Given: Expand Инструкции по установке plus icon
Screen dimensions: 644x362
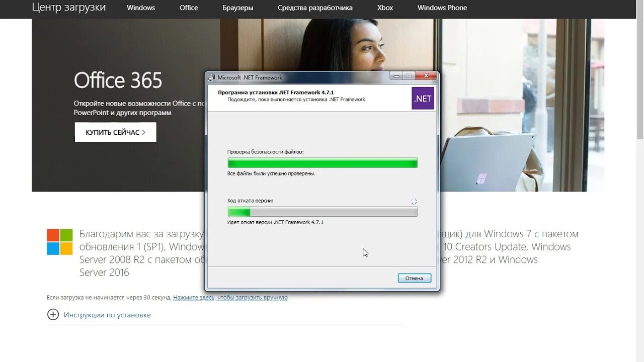Looking at the screenshot, I should (x=53, y=315).
